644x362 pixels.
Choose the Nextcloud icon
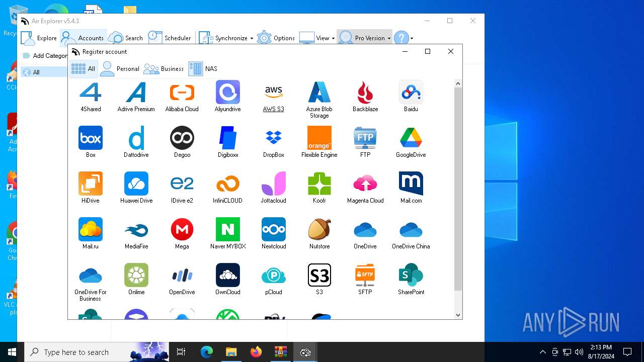click(274, 229)
